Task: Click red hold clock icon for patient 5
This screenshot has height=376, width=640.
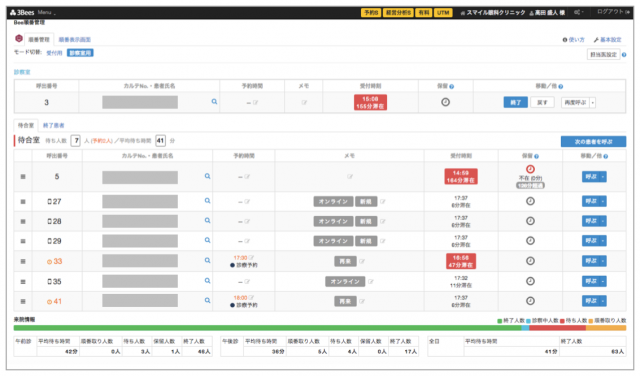Action: tap(530, 169)
